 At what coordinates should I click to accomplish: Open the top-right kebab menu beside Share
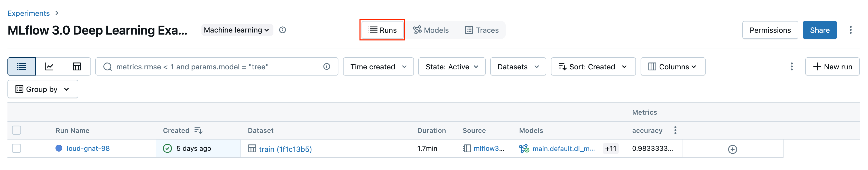[850, 30]
